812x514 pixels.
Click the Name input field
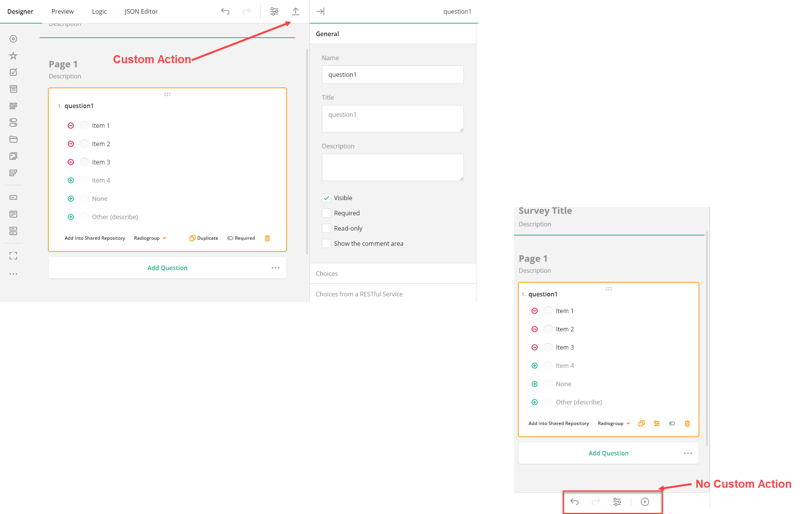point(393,75)
